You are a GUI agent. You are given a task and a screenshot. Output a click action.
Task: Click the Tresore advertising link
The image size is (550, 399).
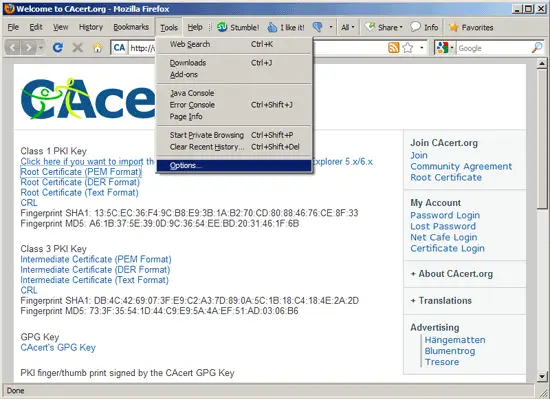(x=442, y=362)
